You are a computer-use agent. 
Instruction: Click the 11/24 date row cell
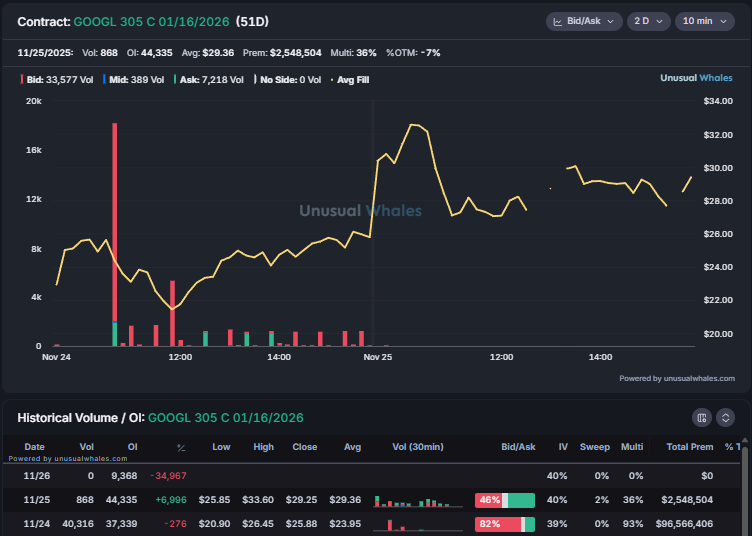point(36,524)
